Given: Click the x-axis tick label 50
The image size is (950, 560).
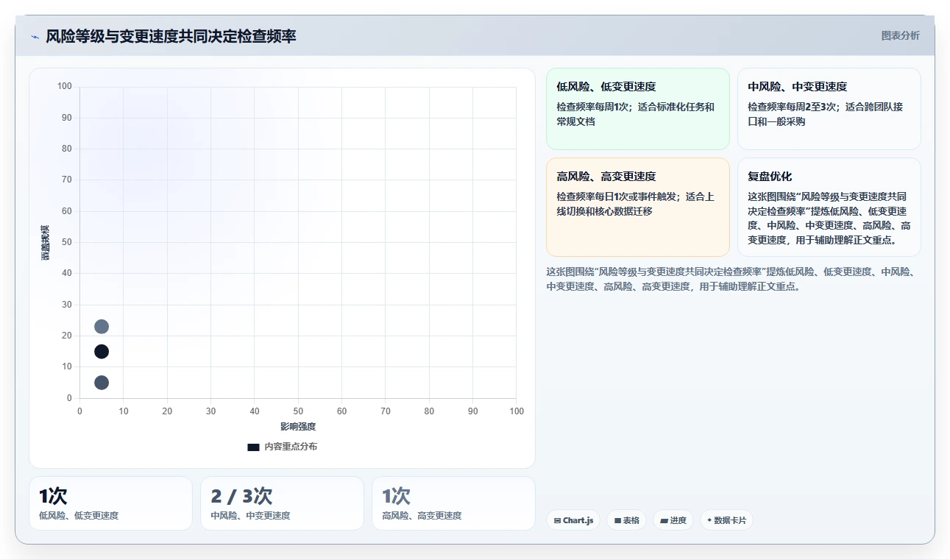Looking at the screenshot, I should coord(298,411).
